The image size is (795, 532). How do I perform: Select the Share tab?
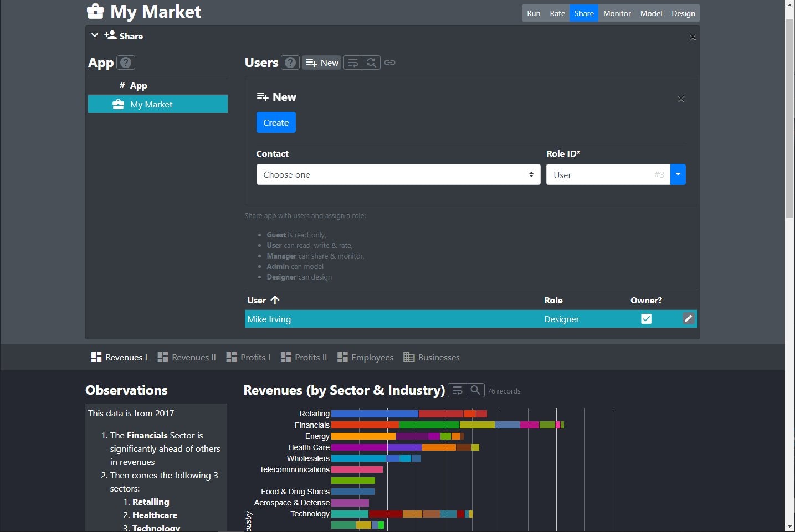click(584, 13)
